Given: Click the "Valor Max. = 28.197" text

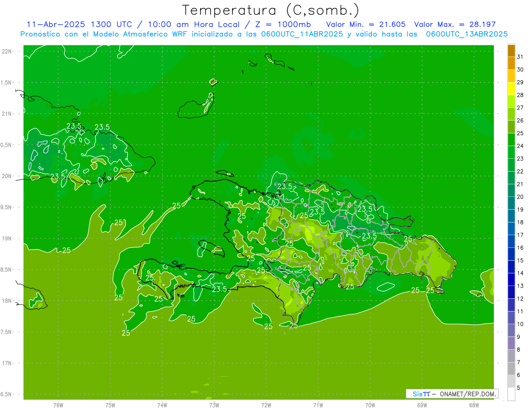Looking at the screenshot, I should [454, 24].
